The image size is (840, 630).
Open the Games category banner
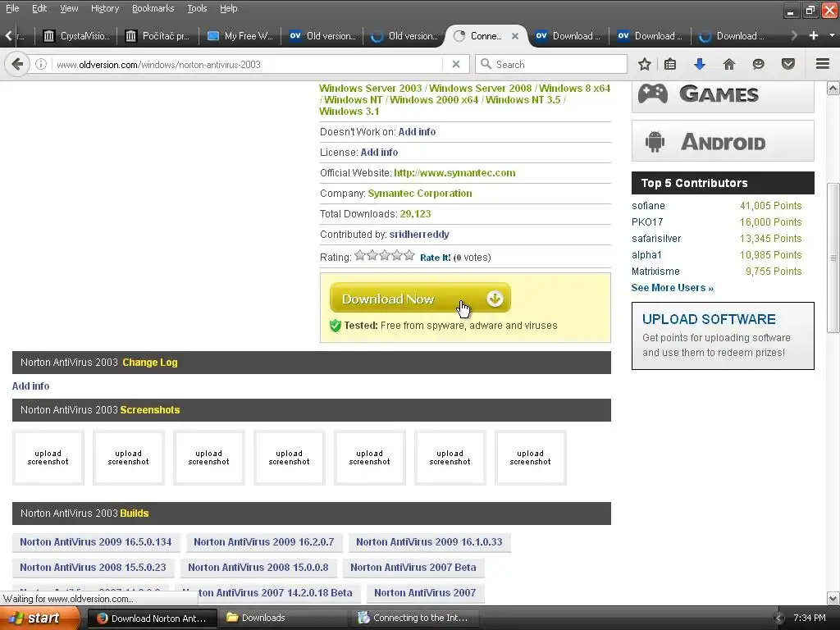point(723,95)
